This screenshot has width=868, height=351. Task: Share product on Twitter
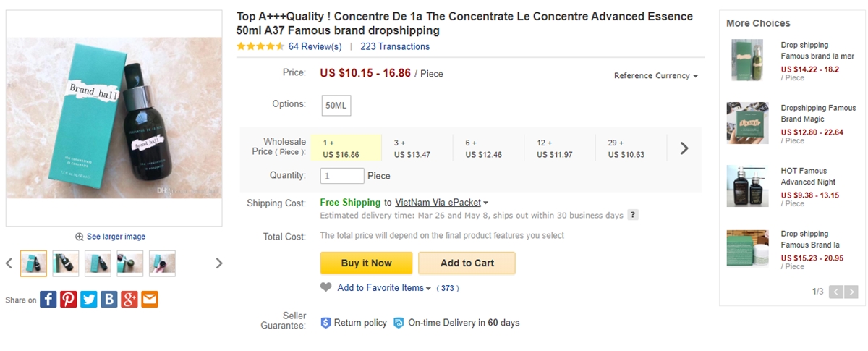click(88, 299)
